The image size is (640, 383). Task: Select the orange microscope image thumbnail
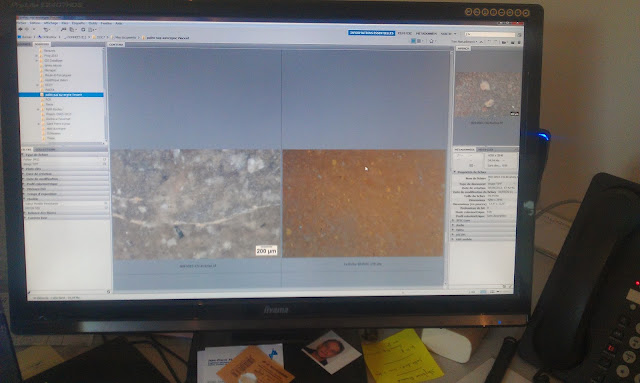(363, 203)
